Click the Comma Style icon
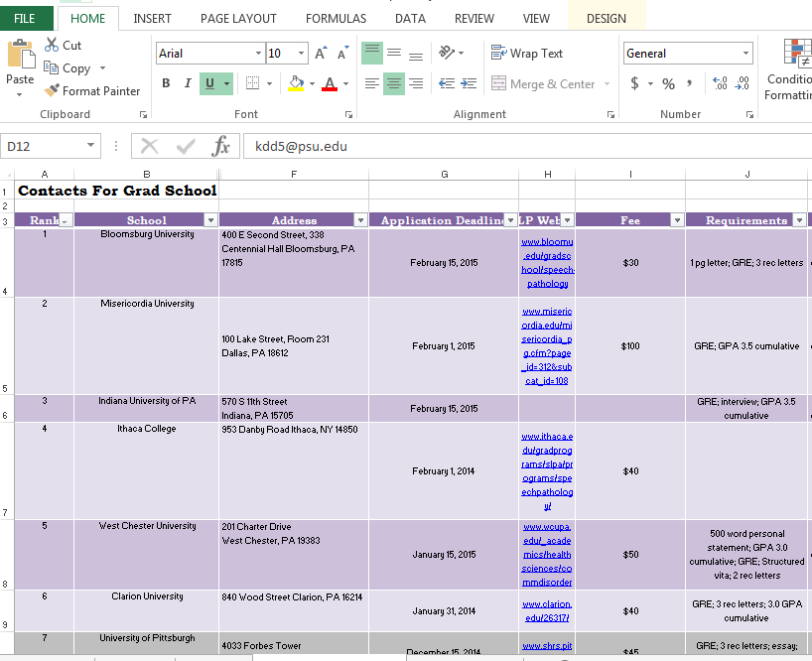812x661 pixels. click(x=687, y=82)
